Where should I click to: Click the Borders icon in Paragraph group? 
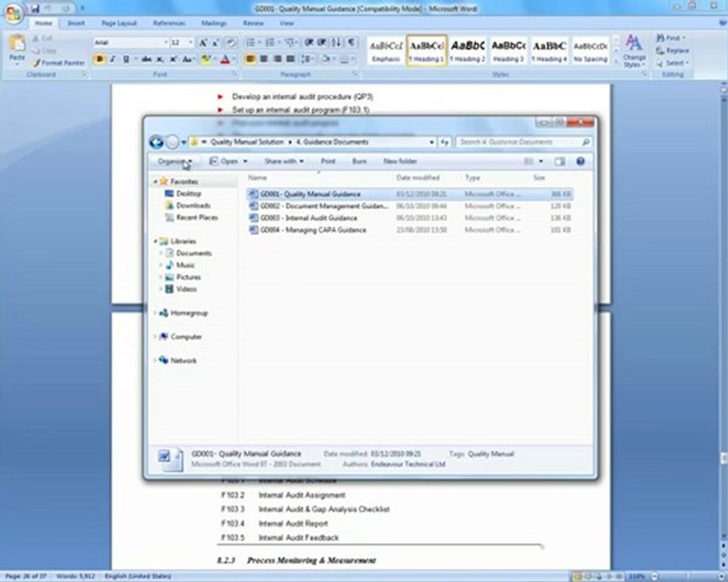345,59
